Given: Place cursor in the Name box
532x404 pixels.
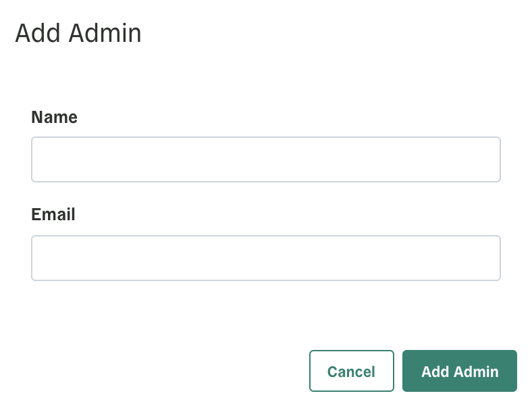Looking at the screenshot, I should pos(265,159).
